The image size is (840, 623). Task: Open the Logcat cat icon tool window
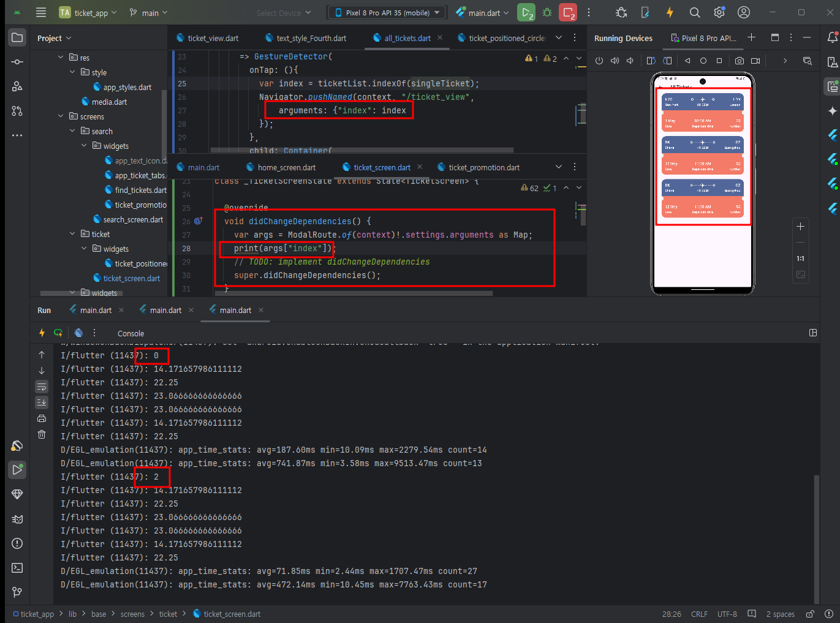coord(17,519)
